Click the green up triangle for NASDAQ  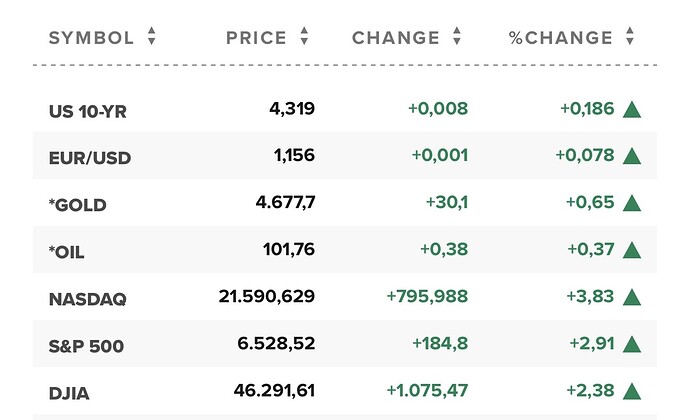coord(631,297)
